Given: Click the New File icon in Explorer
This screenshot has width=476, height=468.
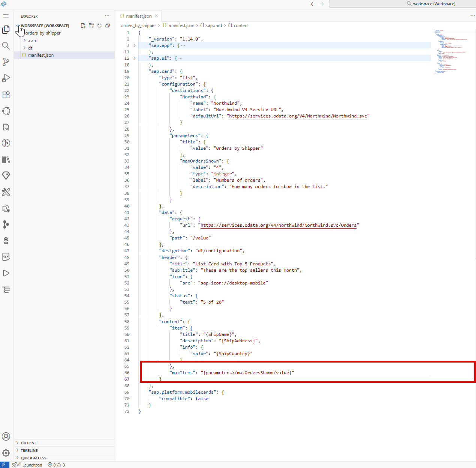Looking at the screenshot, I should pos(83,26).
